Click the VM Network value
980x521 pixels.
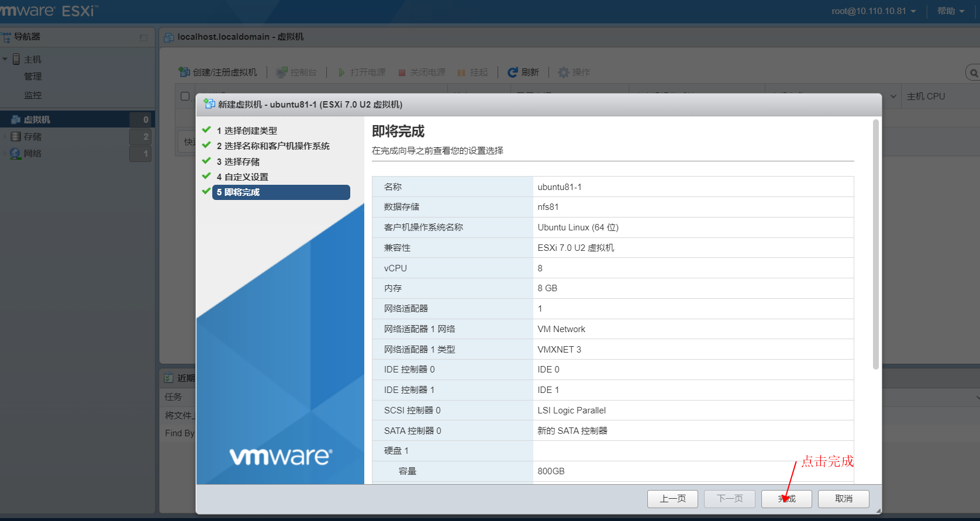click(561, 329)
